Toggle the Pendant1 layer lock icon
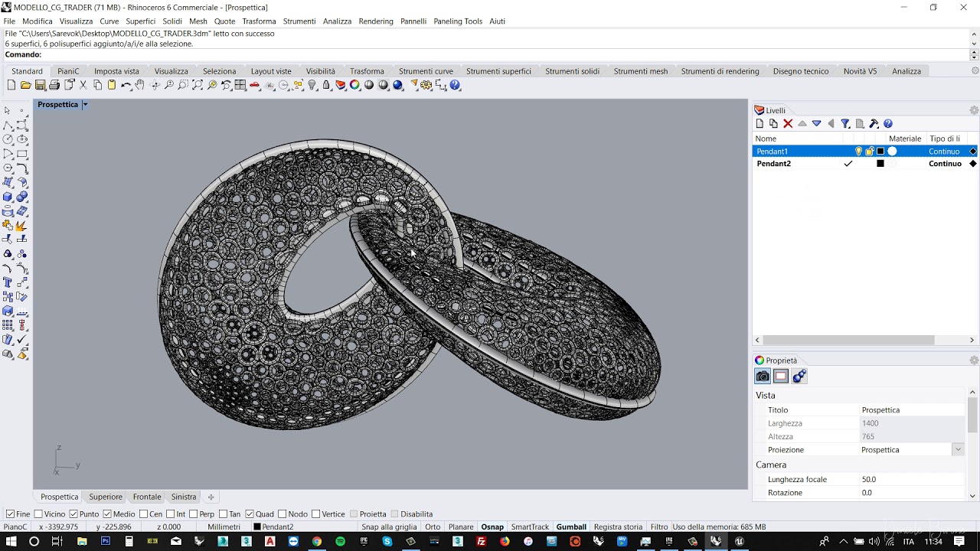 point(870,152)
